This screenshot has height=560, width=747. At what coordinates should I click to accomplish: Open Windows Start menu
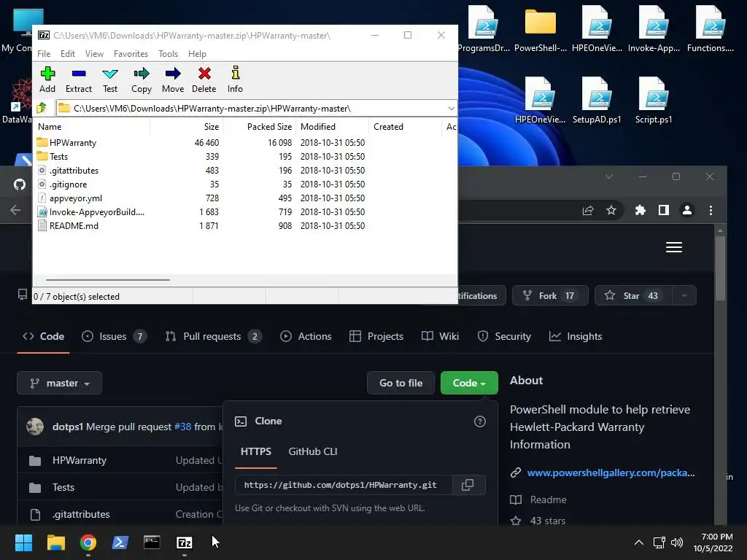point(23,542)
